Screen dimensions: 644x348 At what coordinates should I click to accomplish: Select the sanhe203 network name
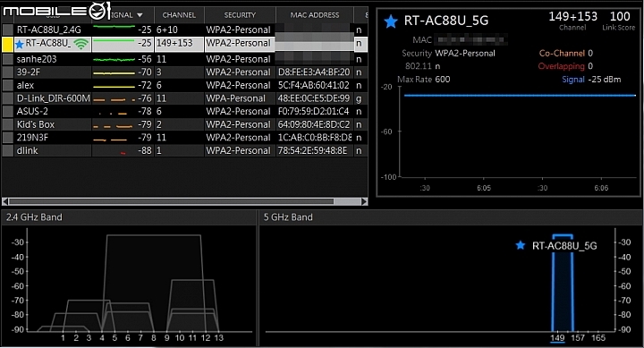coord(37,59)
